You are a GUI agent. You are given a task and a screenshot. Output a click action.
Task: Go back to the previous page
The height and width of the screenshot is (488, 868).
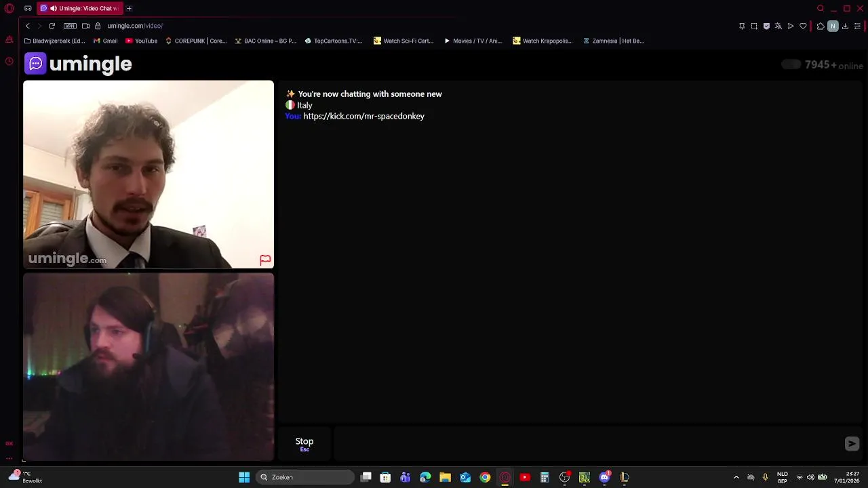click(28, 26)
